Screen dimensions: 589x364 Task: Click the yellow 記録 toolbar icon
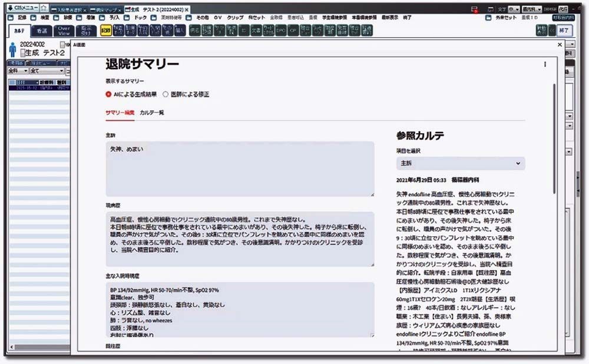106,31
